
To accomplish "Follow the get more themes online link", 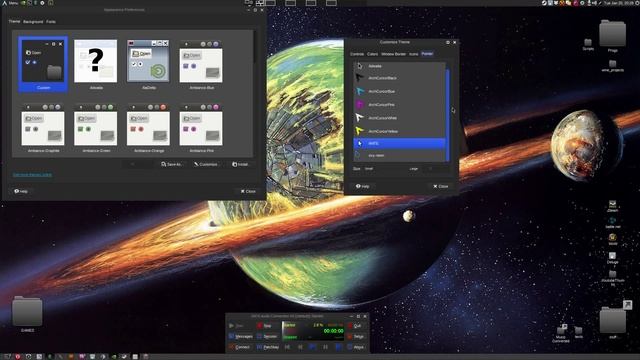I will [32, 175].
